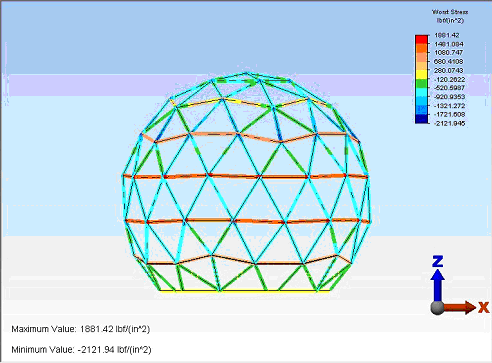The height and width of the screenshot is (363, 492).
Task: Click the blue Z letter on the triad
Action: pos(437,261)
